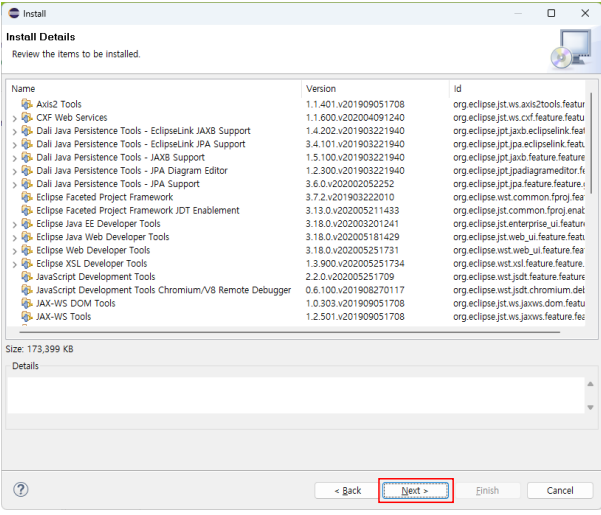601x515 pixels.
Task: Click the id org.eclipse.wst.xsl.feature entry
Action: pyautogui.click(x=519, y=264)
